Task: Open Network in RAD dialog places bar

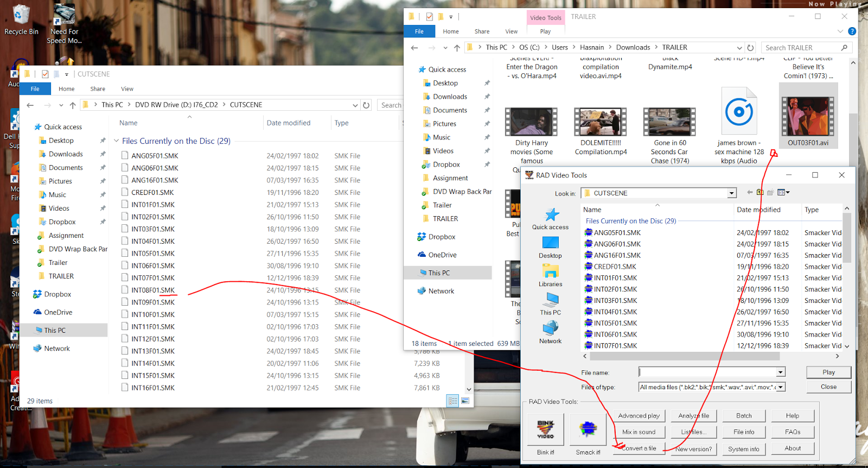Action: (x=550, y=332)
